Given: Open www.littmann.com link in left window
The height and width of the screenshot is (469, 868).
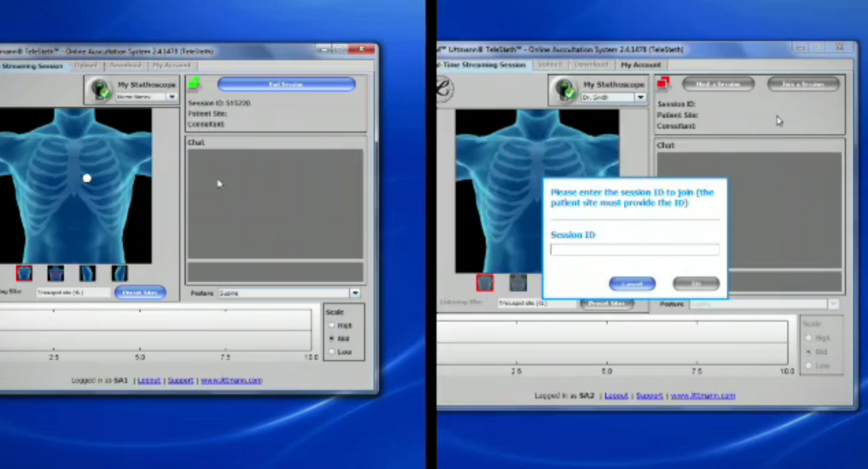Looking at the screenshot, I should [x=231, y=380].
